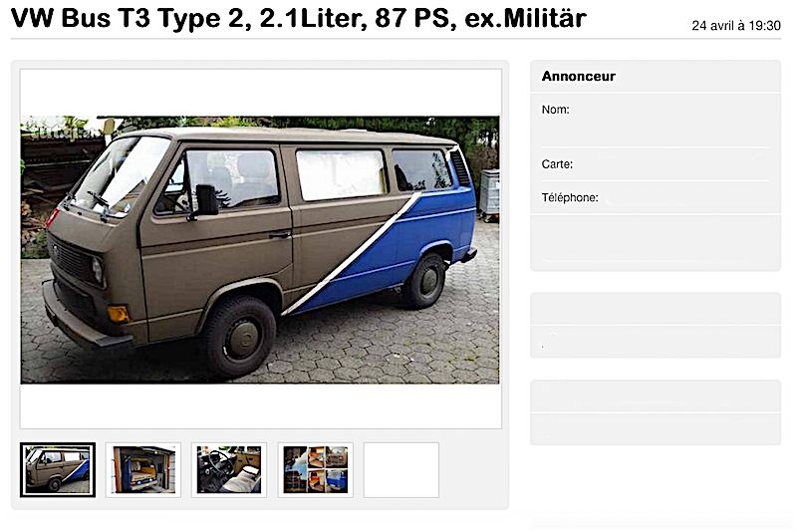This screenshot has width=797, height=532.
Task: Click the date 24 avril à 19:30
Action: [x=736, y=26]
